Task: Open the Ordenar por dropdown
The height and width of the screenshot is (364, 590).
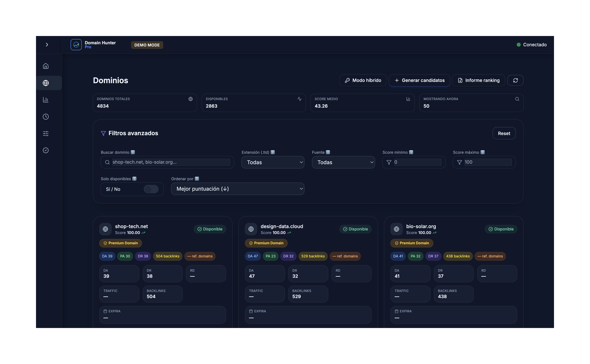Action: [x=238, y=189]
